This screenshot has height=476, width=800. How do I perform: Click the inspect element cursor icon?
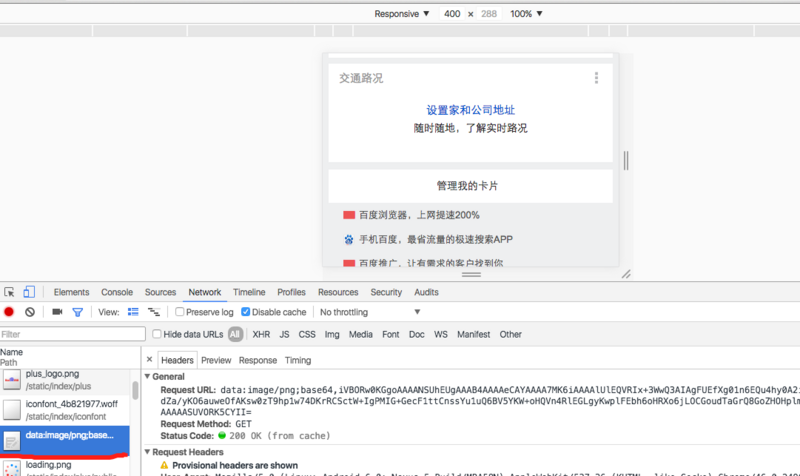pyautogui.click(x=9, y=292)
